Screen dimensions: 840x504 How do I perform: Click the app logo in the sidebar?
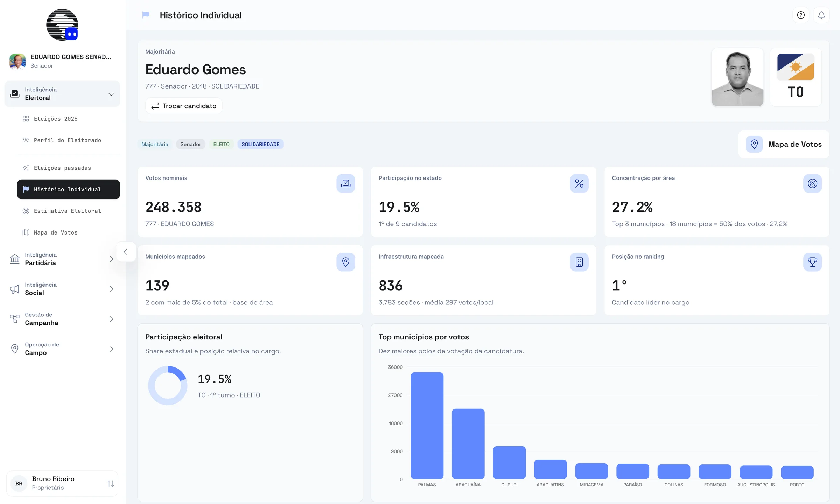pos(62,25)
